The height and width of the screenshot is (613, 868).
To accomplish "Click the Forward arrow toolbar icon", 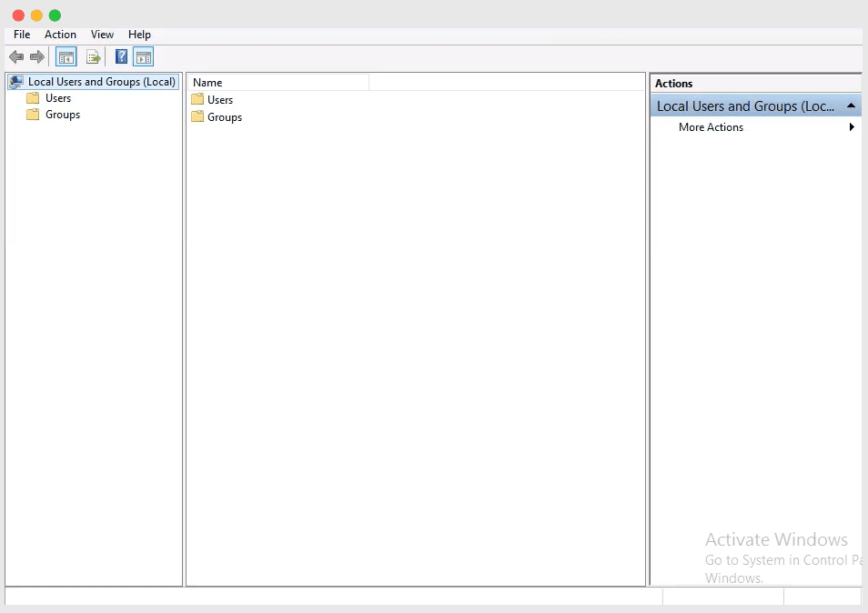I will [37, 56].
